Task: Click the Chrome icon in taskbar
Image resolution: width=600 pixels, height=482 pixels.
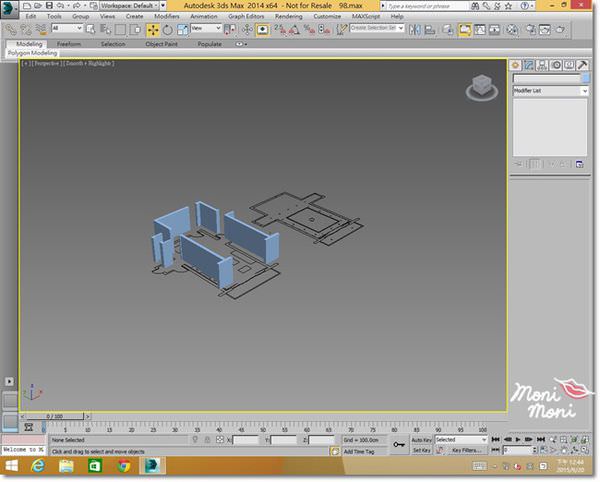Action: (123, 466)
